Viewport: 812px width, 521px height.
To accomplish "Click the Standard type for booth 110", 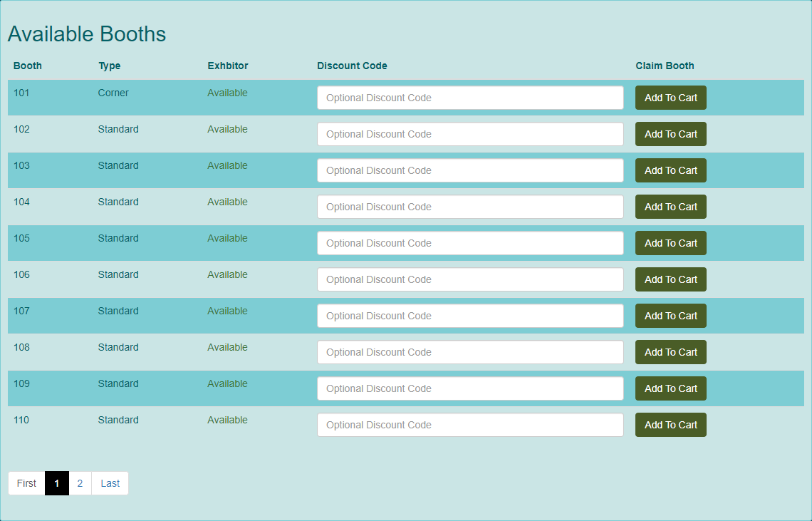I will click(x=118, y=419).
